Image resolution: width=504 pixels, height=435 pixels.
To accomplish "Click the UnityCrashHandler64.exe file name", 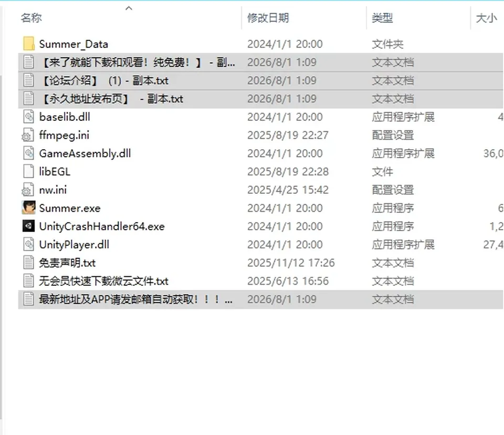I will coord(102,226).
